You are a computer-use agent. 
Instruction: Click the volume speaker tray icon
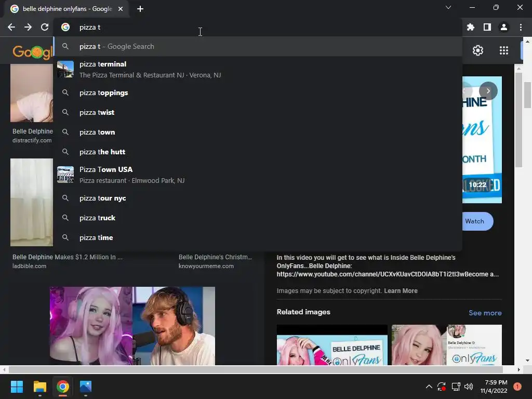pyautogui.click(x=469, y=387)
